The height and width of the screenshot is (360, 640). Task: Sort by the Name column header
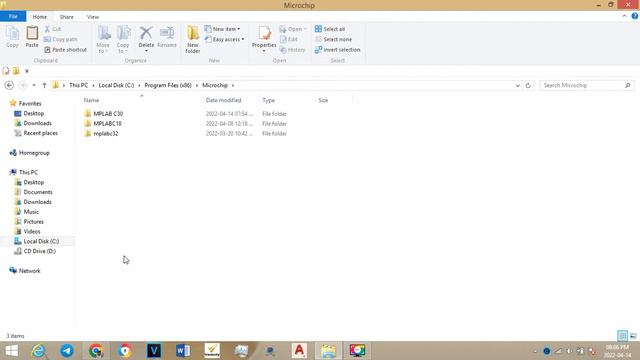pos(91,100)
